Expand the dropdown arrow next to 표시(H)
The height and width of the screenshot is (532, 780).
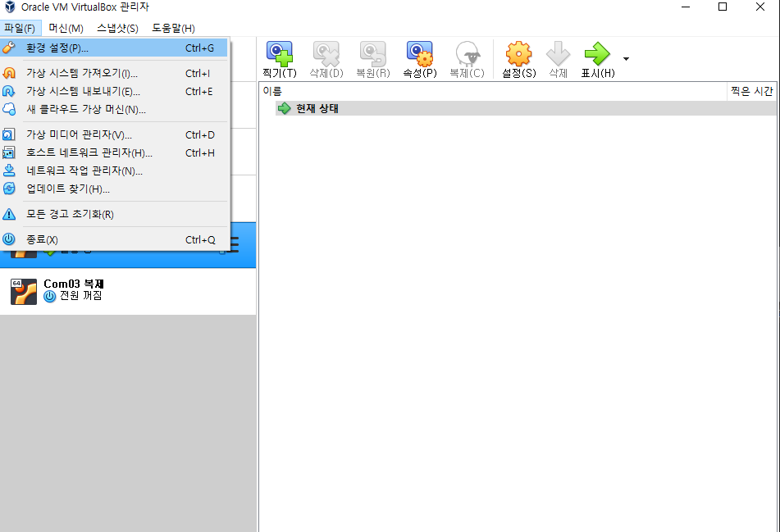(627, 59)
